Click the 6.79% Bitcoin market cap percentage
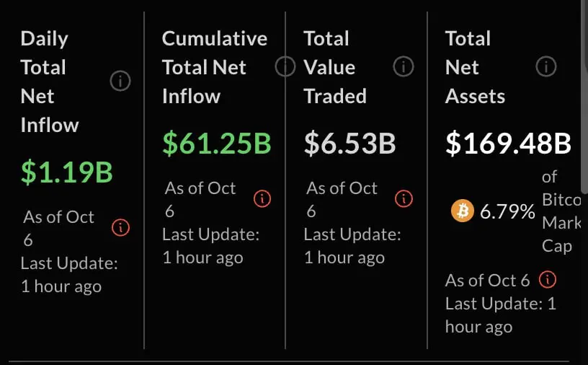Screen dimensions: 588x365 (x=507, y=211)
